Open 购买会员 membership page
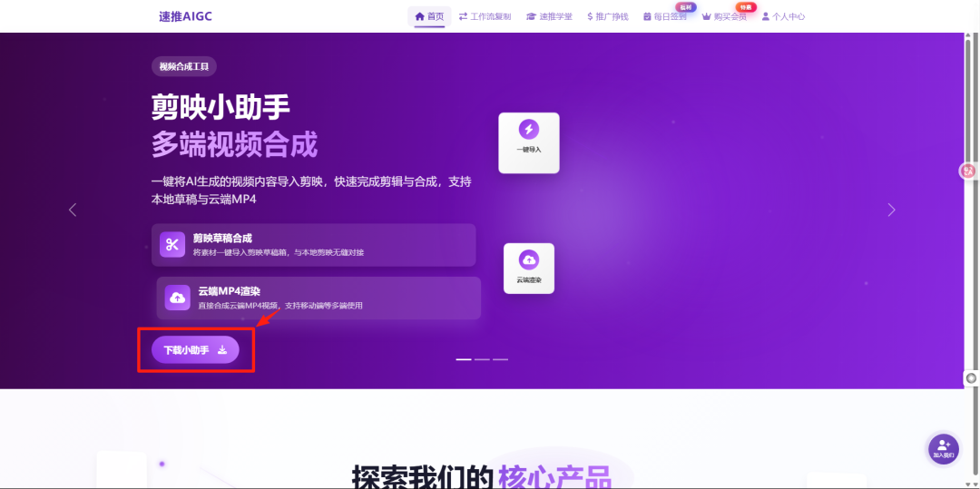The width and height of the screenshot is (980, 489). (x=724, y=17)
